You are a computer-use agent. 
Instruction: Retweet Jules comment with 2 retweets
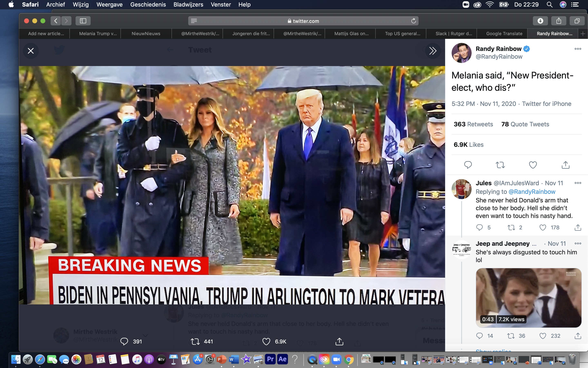click(x=511, y=228)
